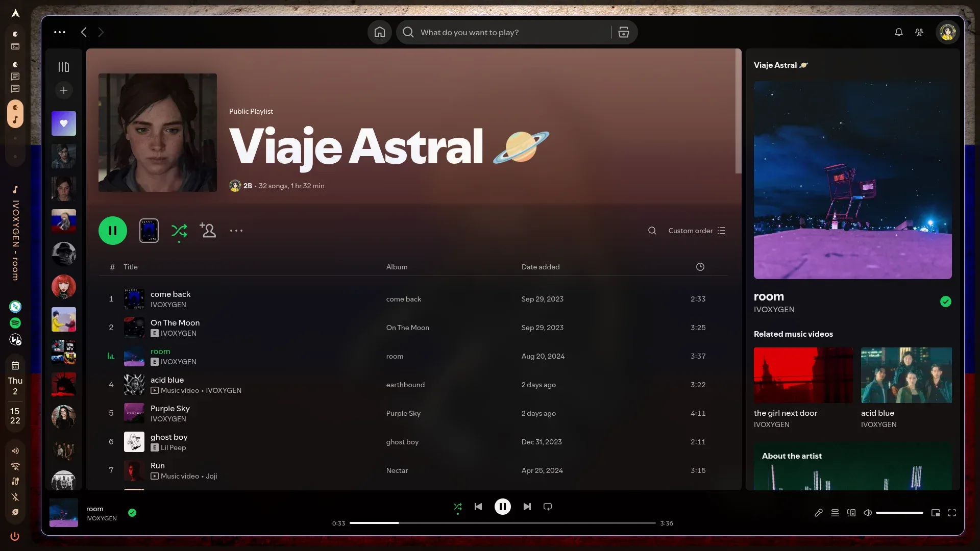This screenshot has height=551, width=980.
Task: Search within the playlist
Action: click(x=652, y=231)
